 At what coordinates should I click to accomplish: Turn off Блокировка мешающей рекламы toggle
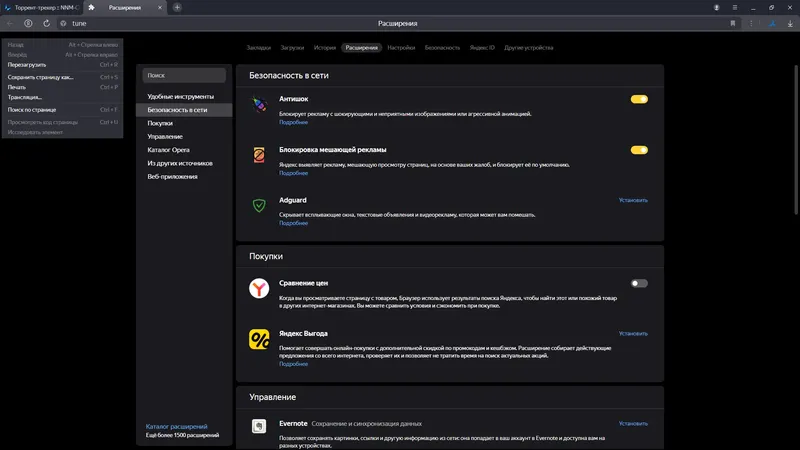pos(639,150)
